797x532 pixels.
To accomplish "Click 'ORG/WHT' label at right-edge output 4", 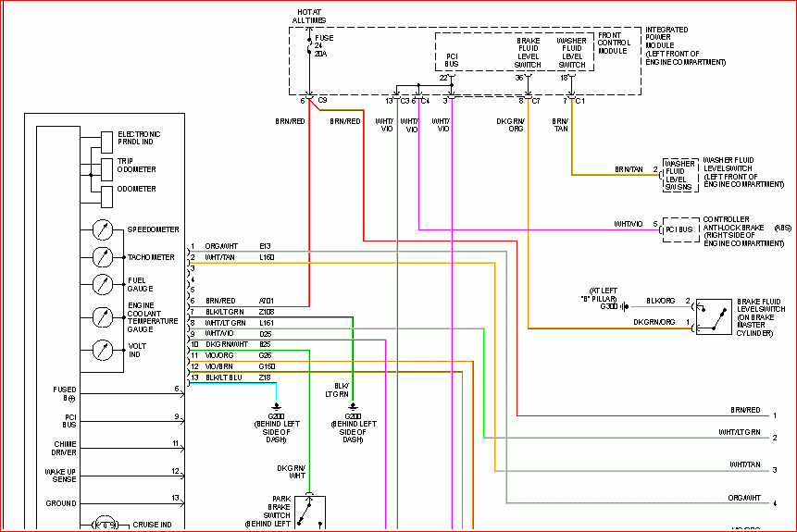I will pos(744,498).
